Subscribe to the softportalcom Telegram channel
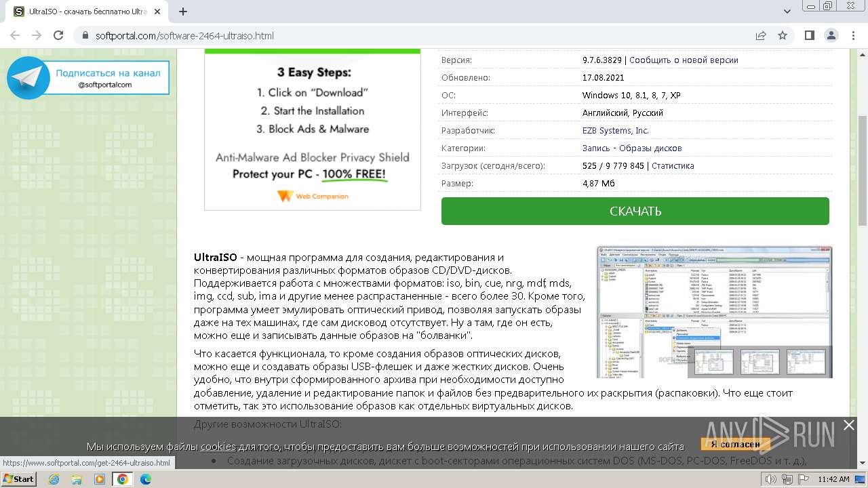The image size is (868, 488). pos(108,78)
